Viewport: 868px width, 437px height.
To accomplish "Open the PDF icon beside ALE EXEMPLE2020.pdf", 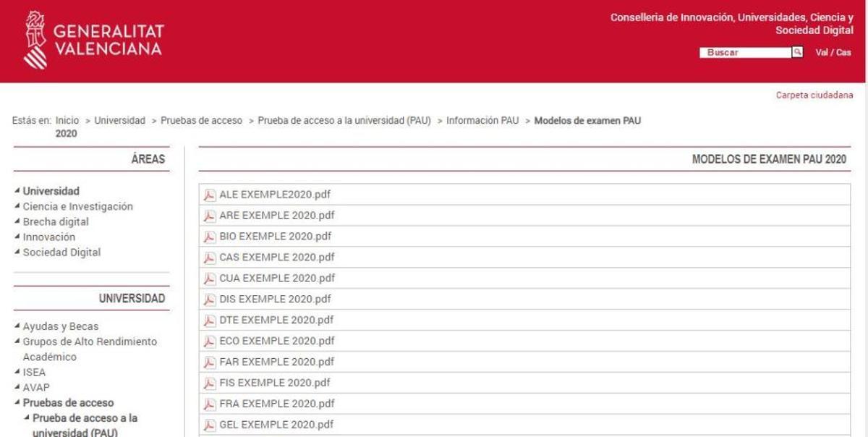I will click(x=208, y=194).
